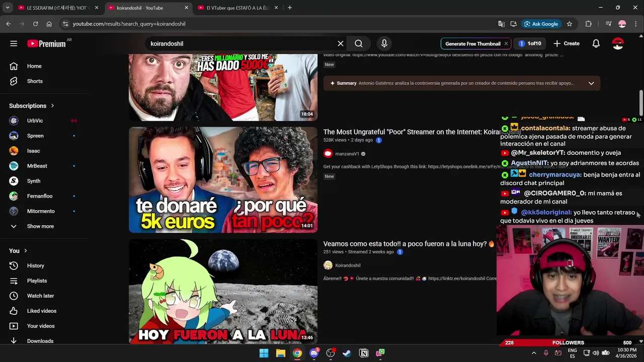
Task: Expand the video Summary chevron
Action: [591, 83]
